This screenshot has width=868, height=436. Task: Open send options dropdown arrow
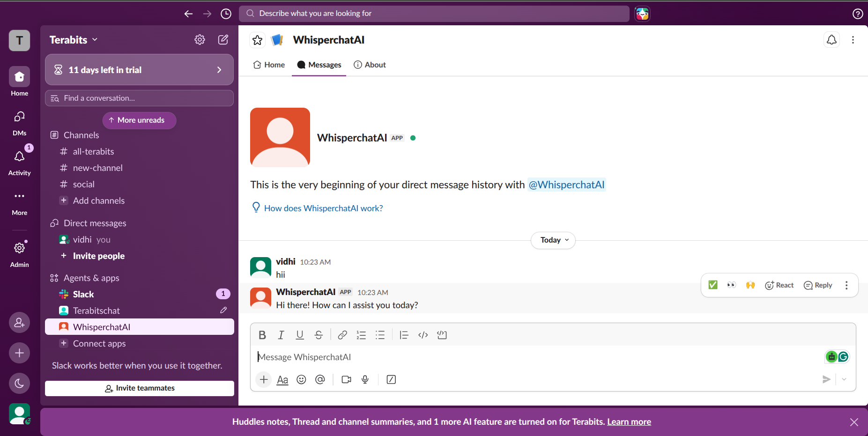click(x=844, y=379)
